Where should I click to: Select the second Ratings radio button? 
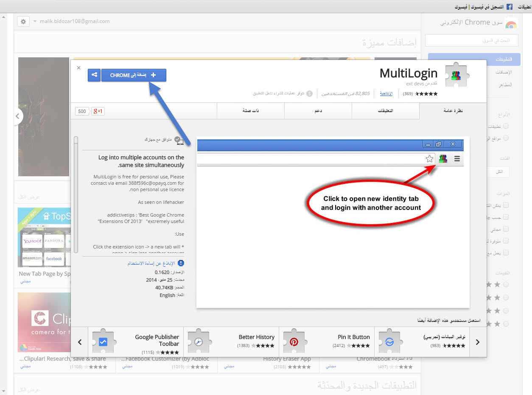point(506,298)
